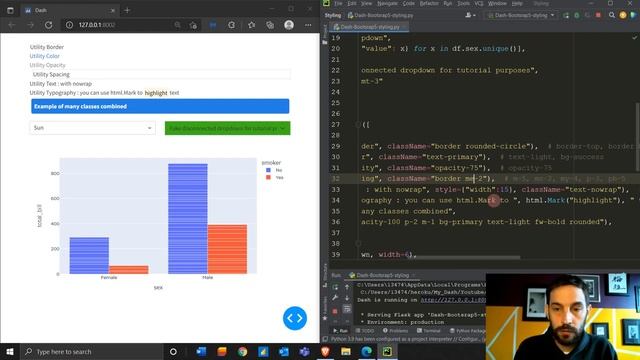640x360 pixels.
Task: Click the red Stop icon in top toolbar
Action: pos(598,15)
